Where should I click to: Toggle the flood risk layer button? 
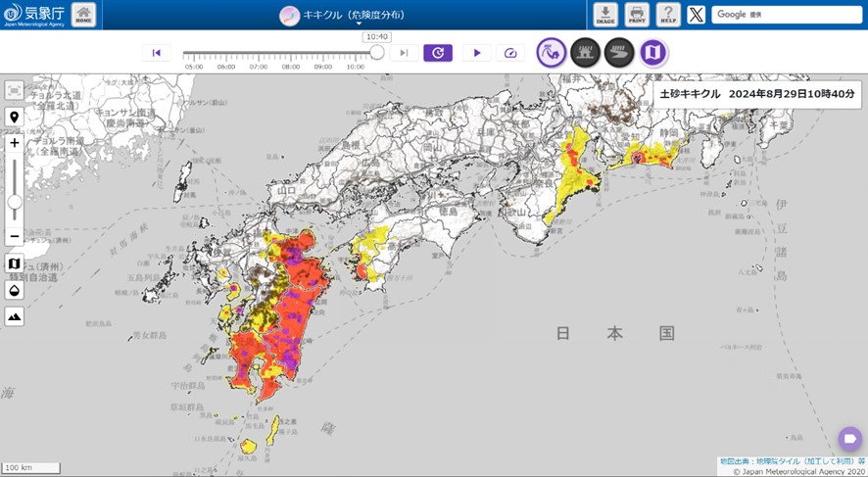(x=619, y=53)
